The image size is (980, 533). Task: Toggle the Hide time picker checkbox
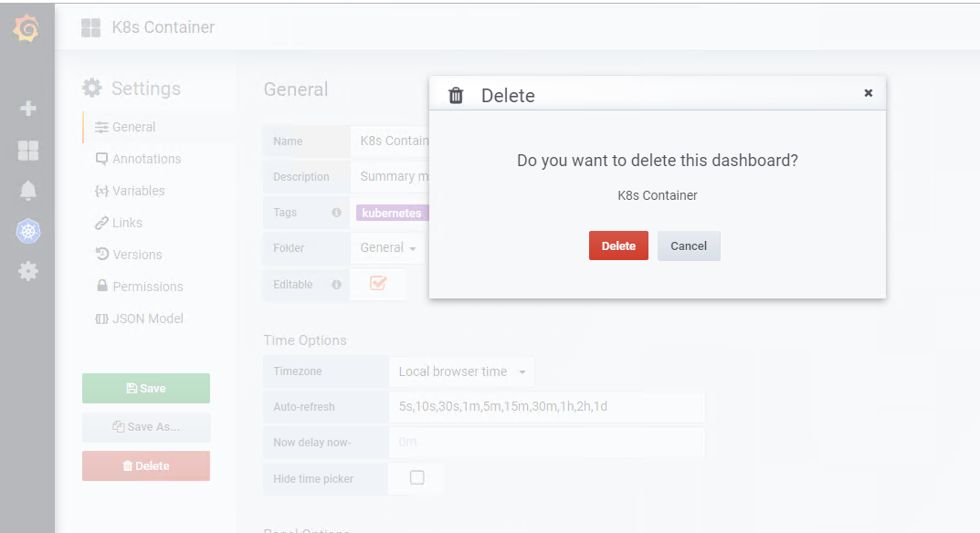(x=416, y=477)
